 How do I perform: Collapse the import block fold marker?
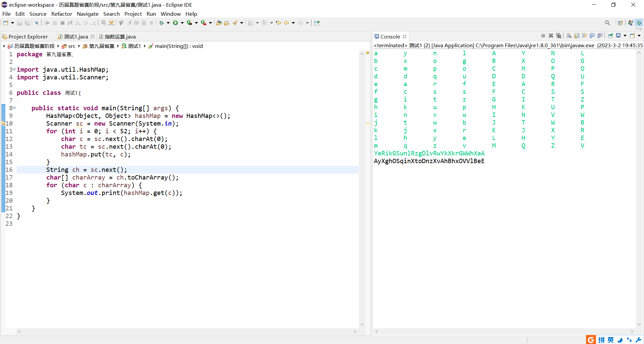14,69
